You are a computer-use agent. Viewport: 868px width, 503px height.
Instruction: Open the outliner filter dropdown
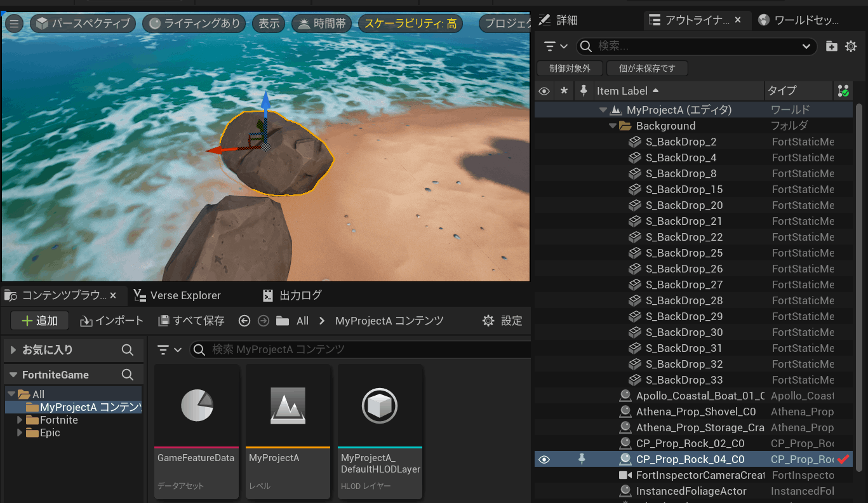556,46
